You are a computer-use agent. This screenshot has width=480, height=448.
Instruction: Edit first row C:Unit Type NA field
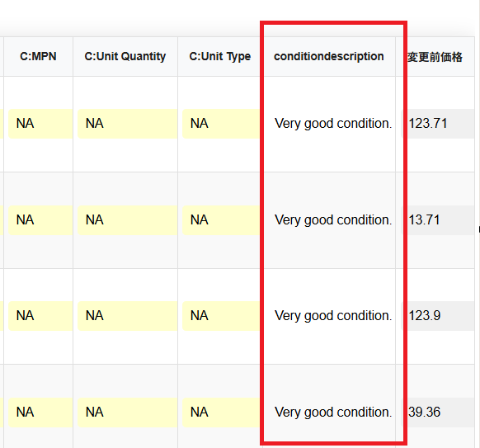[x=221, y=124]
